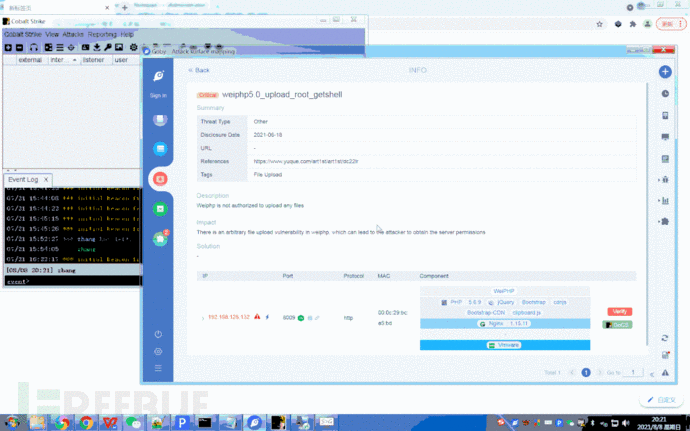Click the IP 192.168.126.132 link
The image size is (690, 431).
(x=229, y=317)
